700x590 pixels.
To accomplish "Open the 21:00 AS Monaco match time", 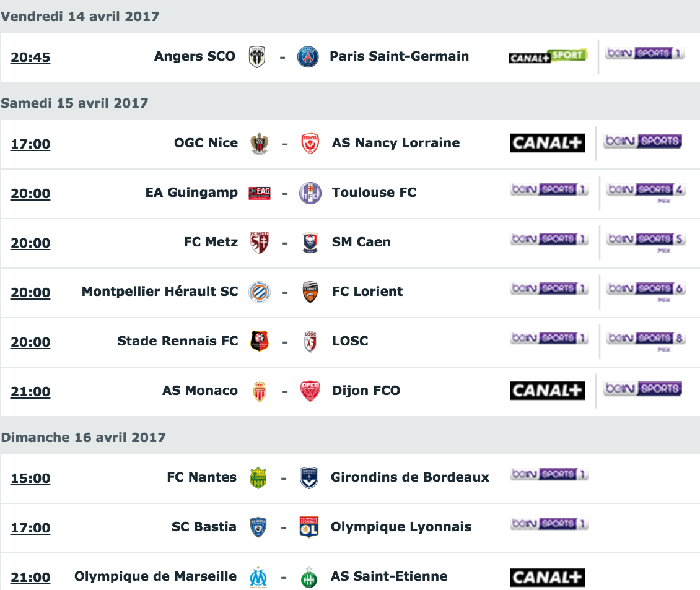I will [x=30, y=392].
